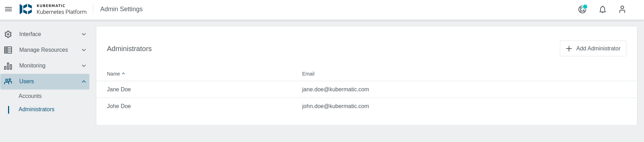The width and height of the screenshot is (644, 142).
Task: Click the Users people icon
Action: tap(8, 81)
